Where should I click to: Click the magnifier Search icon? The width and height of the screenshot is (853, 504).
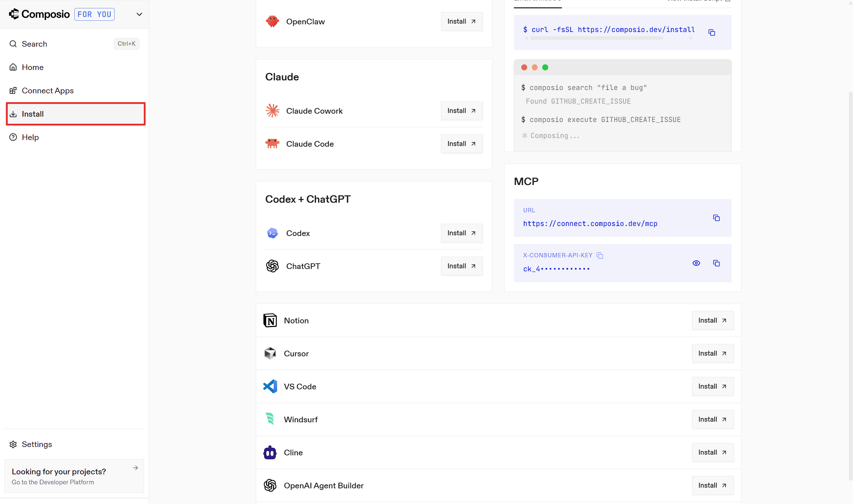13,44
